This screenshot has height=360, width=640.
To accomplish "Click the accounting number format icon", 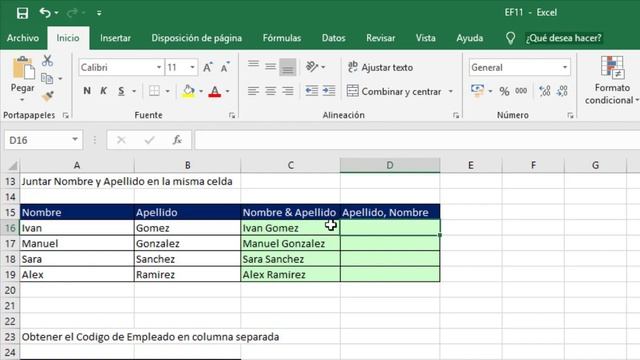I will tap(478, 90).
